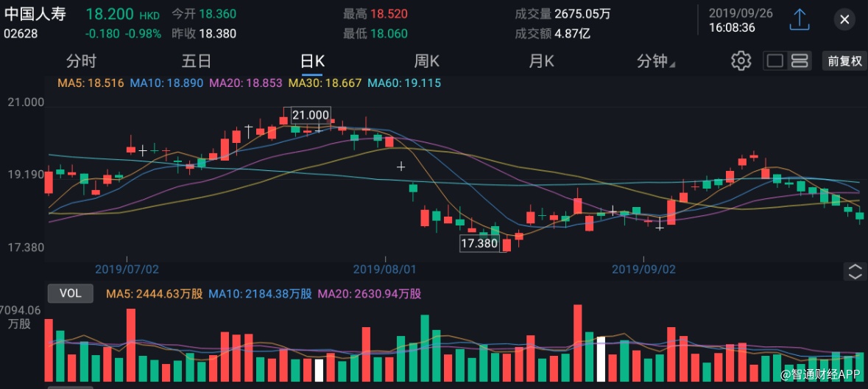Click the MA20: 18.853 label
This screenshot has width=868, height=389.
(247, 84)
